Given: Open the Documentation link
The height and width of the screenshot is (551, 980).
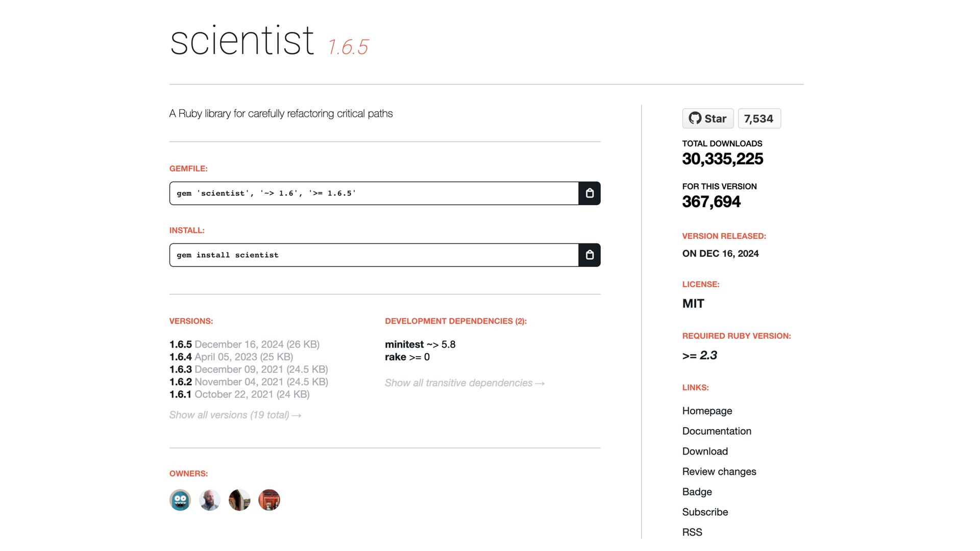Looking at the screenshot, I should click(x=717, y=431).
